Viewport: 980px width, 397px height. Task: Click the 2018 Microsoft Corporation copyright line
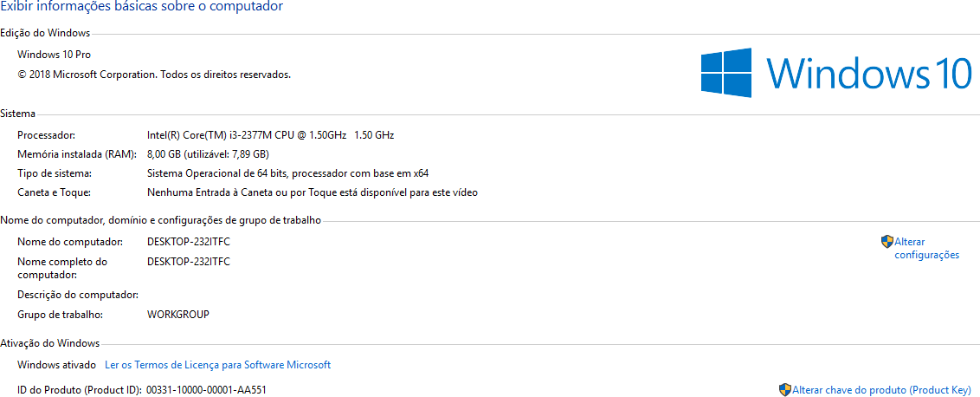coord(154,74)
